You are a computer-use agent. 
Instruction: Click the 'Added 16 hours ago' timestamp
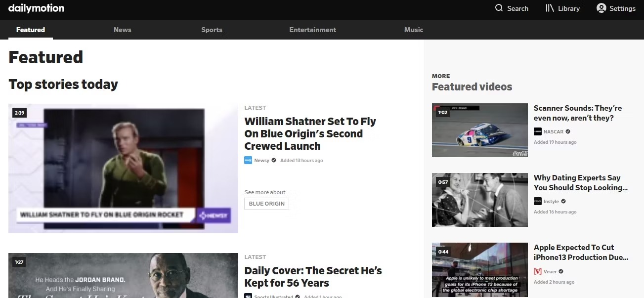point(555,212)
